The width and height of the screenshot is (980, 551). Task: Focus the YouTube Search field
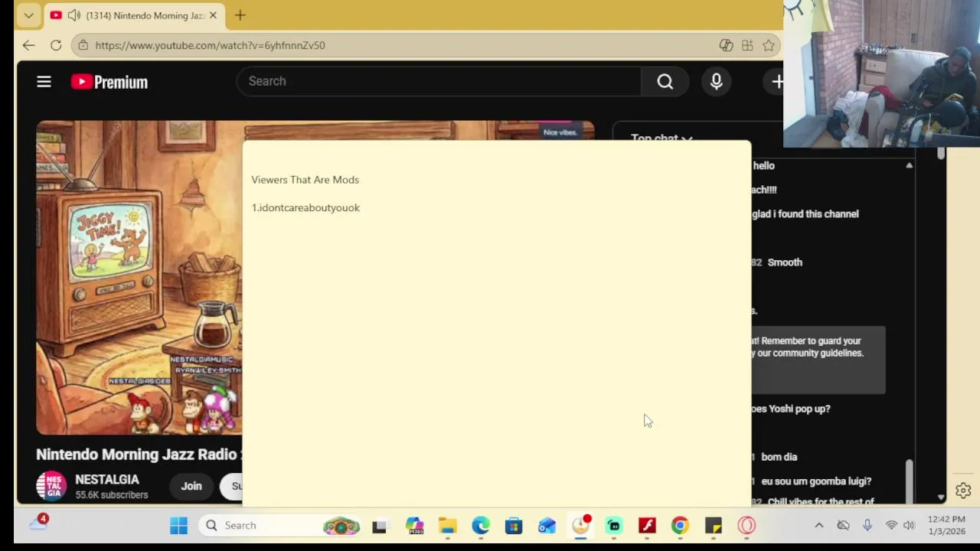coord(439,81)
